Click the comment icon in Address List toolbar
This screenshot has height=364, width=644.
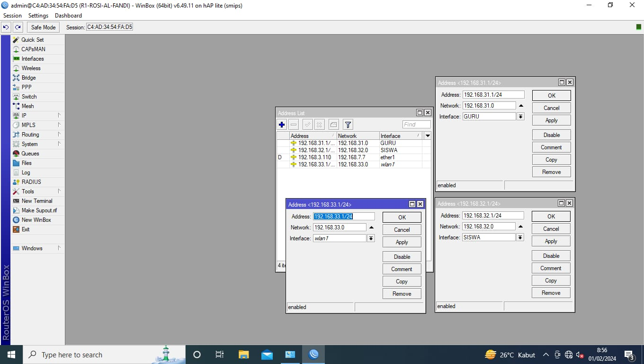[x=333, y=125]
